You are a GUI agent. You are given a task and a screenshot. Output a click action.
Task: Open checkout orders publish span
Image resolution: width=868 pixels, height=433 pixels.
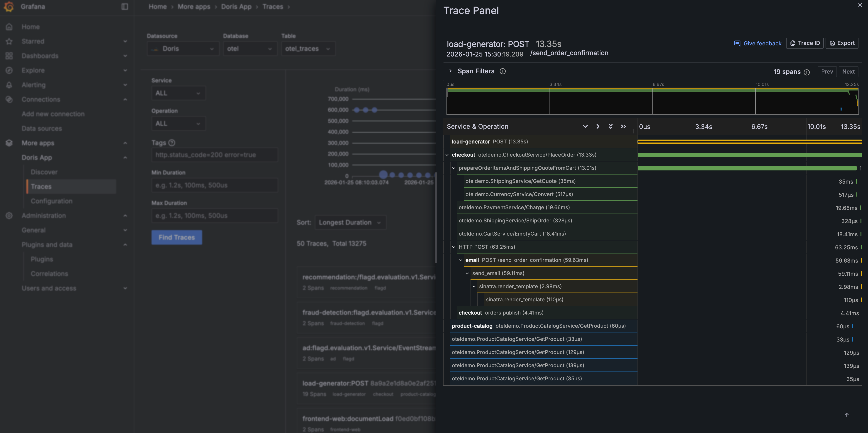click(x=547, y=313)
